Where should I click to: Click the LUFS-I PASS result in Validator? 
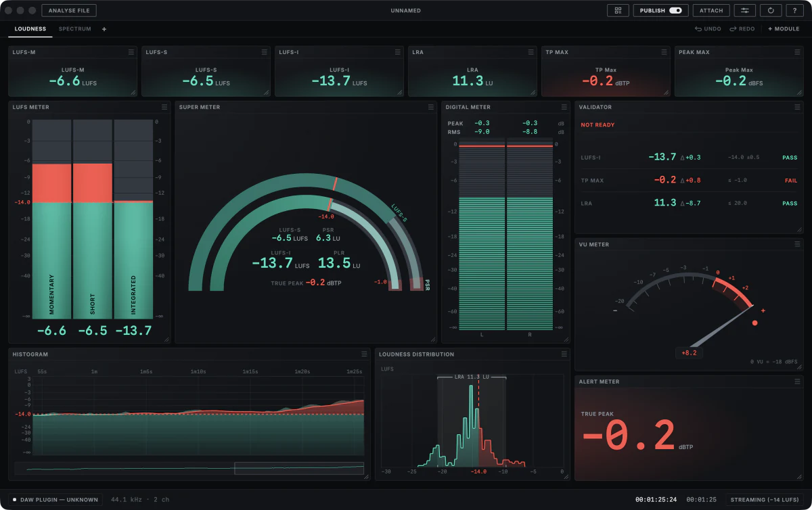click(790, 158)
